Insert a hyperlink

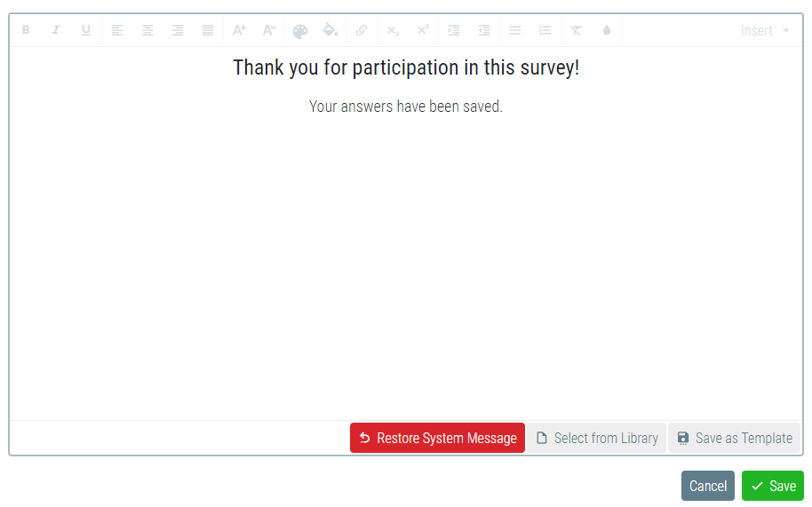(x=362, y=30)
